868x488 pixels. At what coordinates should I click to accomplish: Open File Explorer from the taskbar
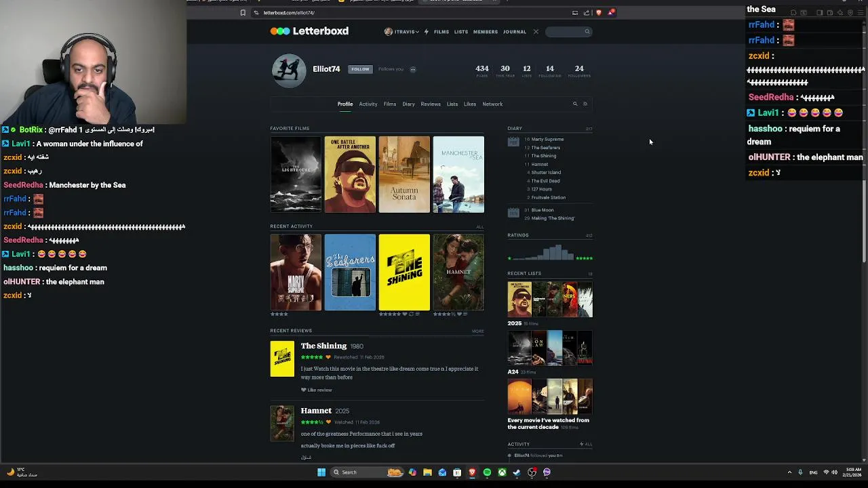tap(427, 472)
